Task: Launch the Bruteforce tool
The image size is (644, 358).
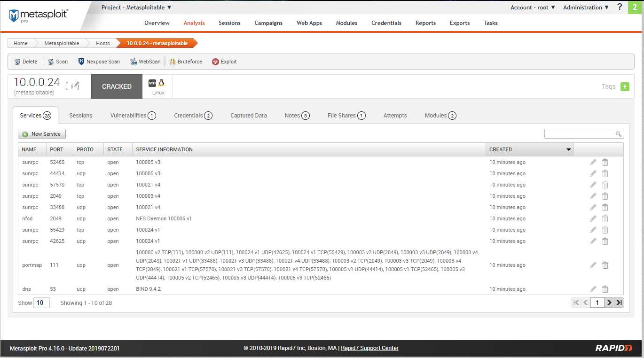Action: pos(186,62)
